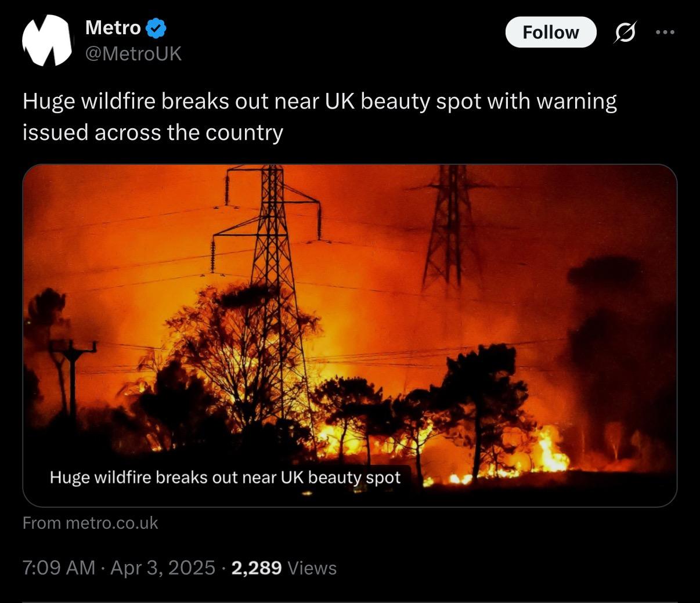Follow the Metro account
Viewport: 700px width, 603px height.
tap(550, 33)
